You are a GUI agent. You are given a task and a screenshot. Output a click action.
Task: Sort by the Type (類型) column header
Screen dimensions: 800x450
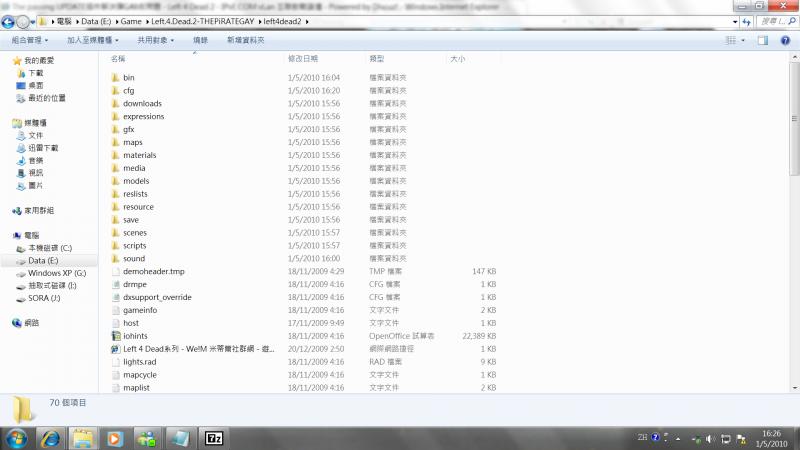coord(377,59)
